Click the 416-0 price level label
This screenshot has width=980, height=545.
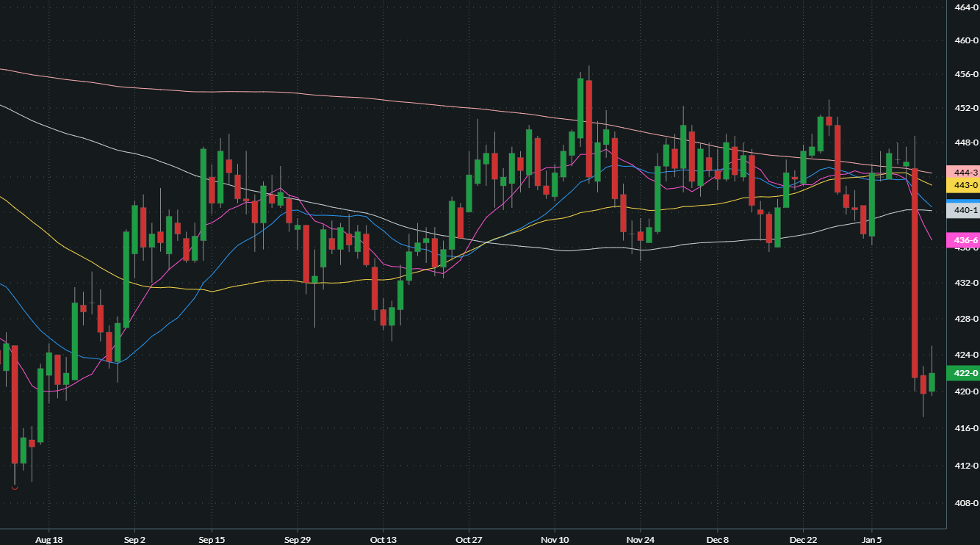(965, 428)
